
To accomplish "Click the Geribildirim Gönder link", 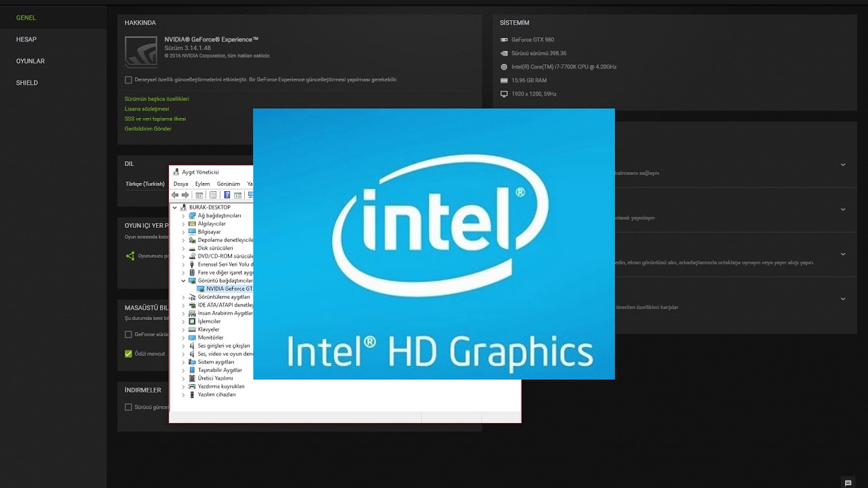I will tap(148, 129).
